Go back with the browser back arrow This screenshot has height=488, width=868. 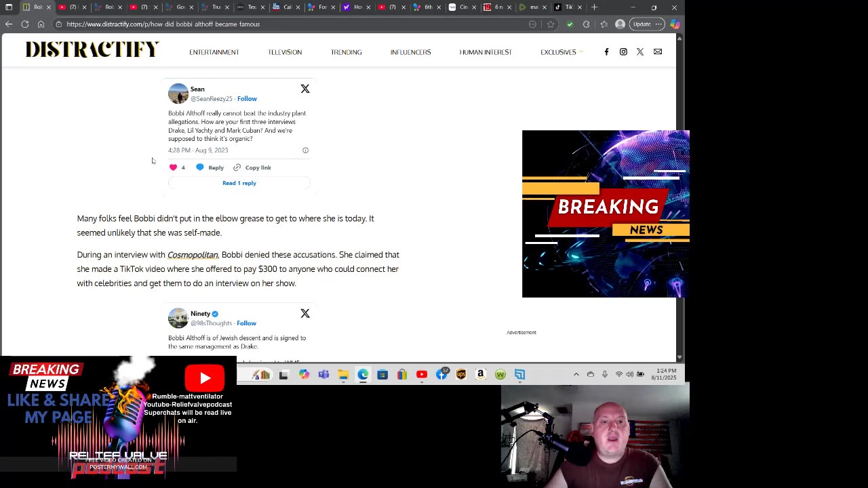[9, 24]
